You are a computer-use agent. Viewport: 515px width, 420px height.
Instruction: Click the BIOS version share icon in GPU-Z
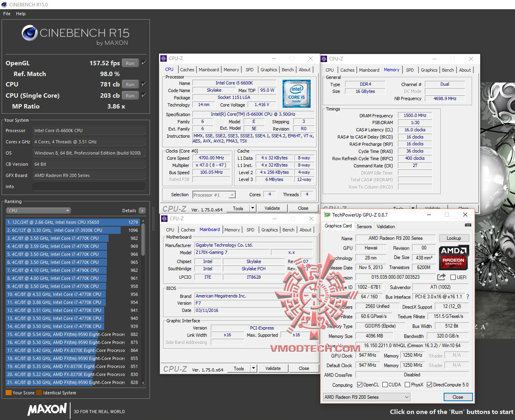pos(441,277)
